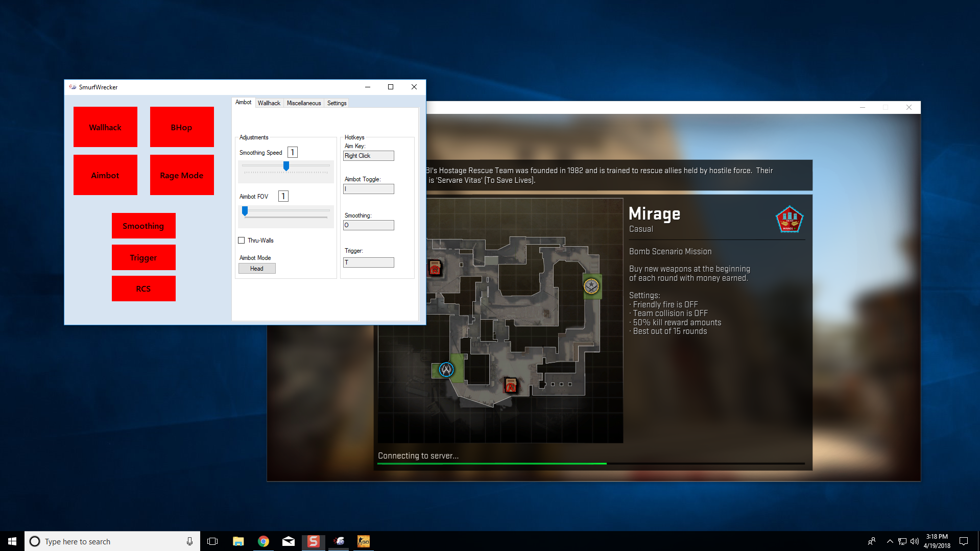Minimize the game window behind SmurfWrecker
The height and width of the screenshot is (551, 980).
click(862, 107)
